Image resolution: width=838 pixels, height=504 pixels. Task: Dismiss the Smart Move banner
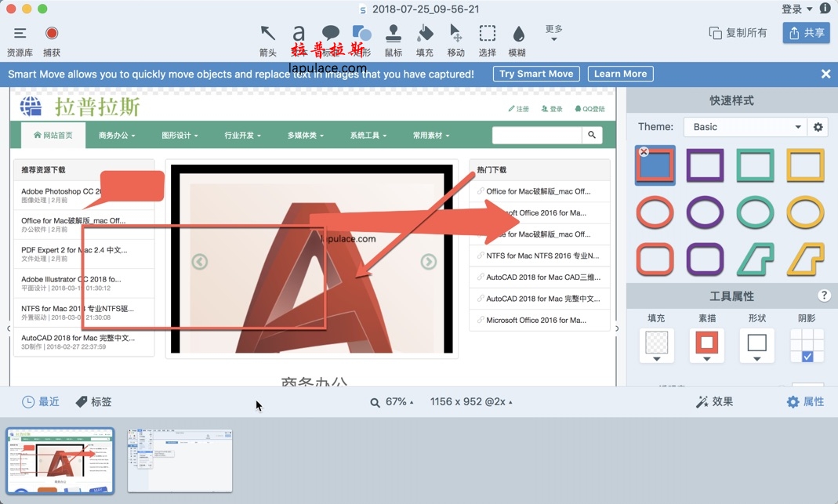(x=825, y=74)
